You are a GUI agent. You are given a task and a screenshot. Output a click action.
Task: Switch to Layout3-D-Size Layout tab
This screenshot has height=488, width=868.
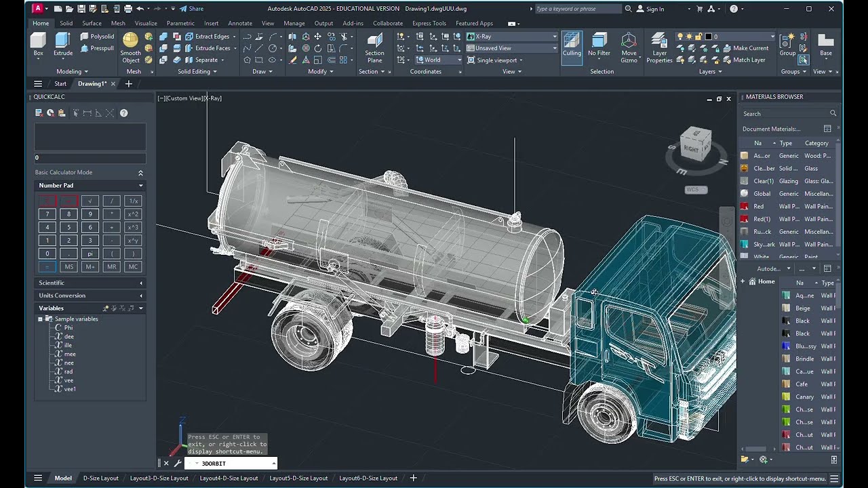pyautogui.click(x=159, y=479)
